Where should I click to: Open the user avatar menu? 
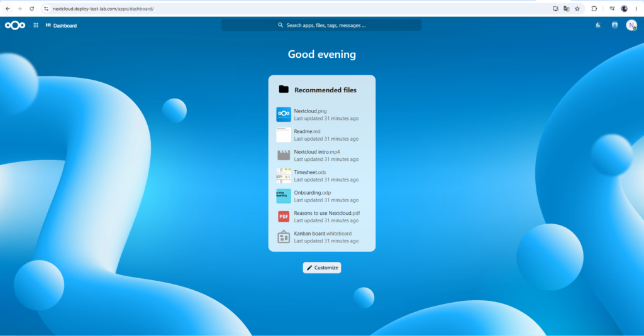(x=631, y=26)
